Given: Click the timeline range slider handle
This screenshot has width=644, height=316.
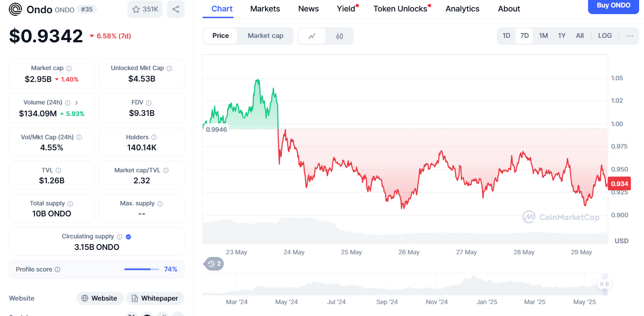Looking at the screenshot, I should point(604,284).
